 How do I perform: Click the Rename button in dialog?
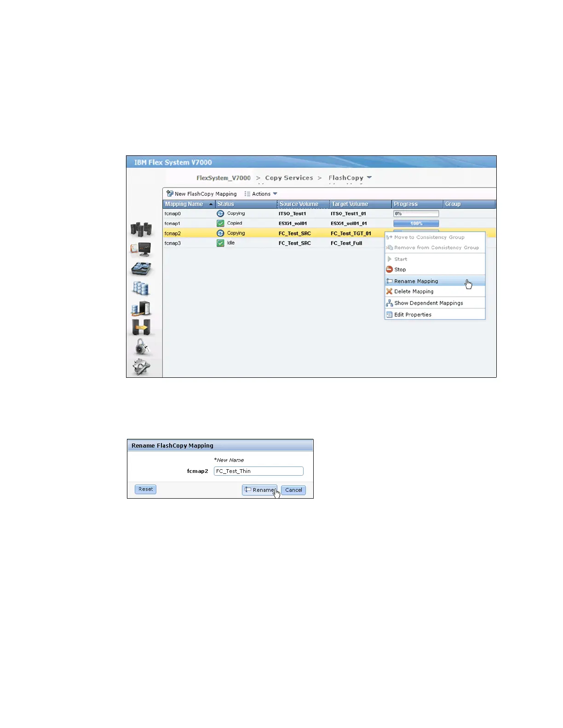click(x=260, y=490)
